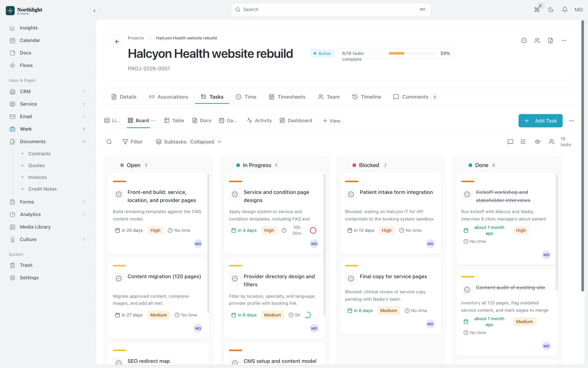The image size is (588, 368).
Task: Click the 33% task progress bar
Action: (x=412, y=53)
